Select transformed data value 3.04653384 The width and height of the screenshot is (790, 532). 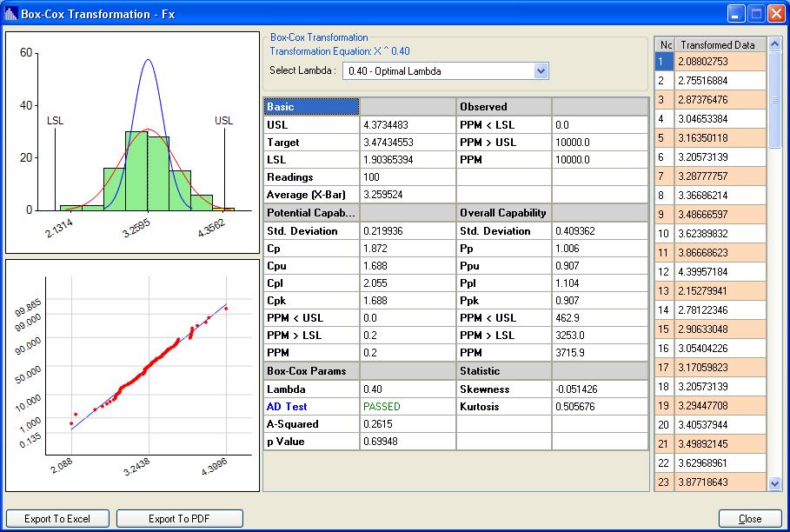pyautogui.click(x=720, y=119)
